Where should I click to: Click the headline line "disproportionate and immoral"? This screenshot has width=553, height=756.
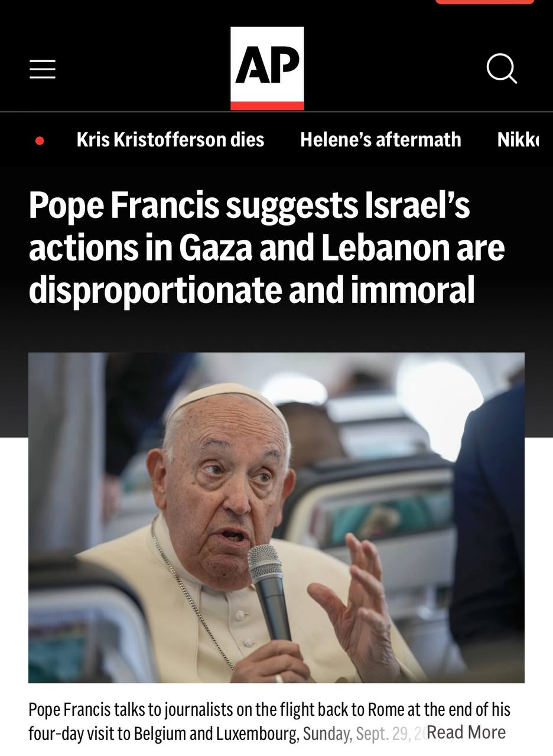pos(252,289)
